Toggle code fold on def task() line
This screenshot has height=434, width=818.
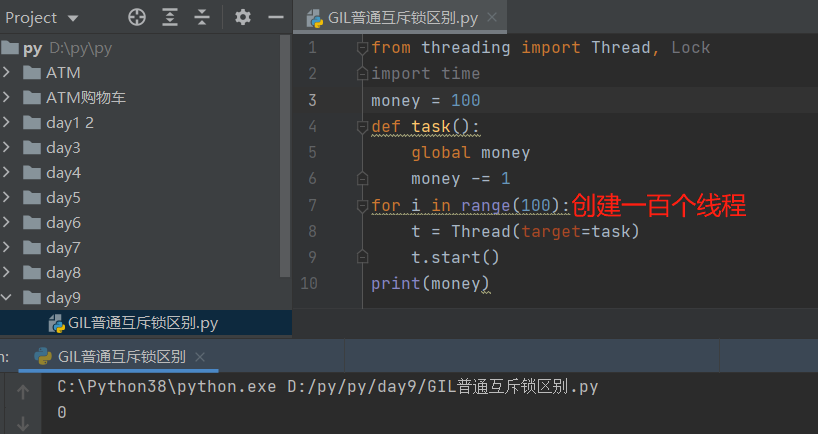tap(361, 127)
